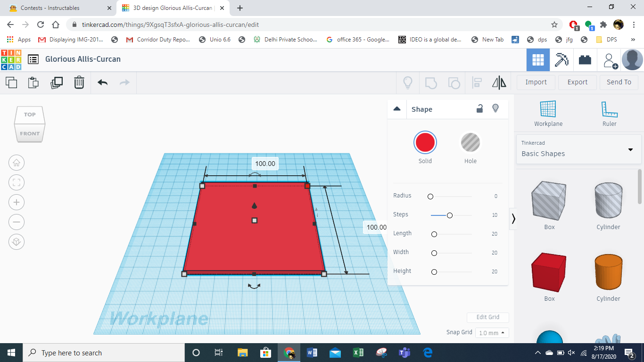Open the Snap Grid dropdown

[x=492, y=333]
